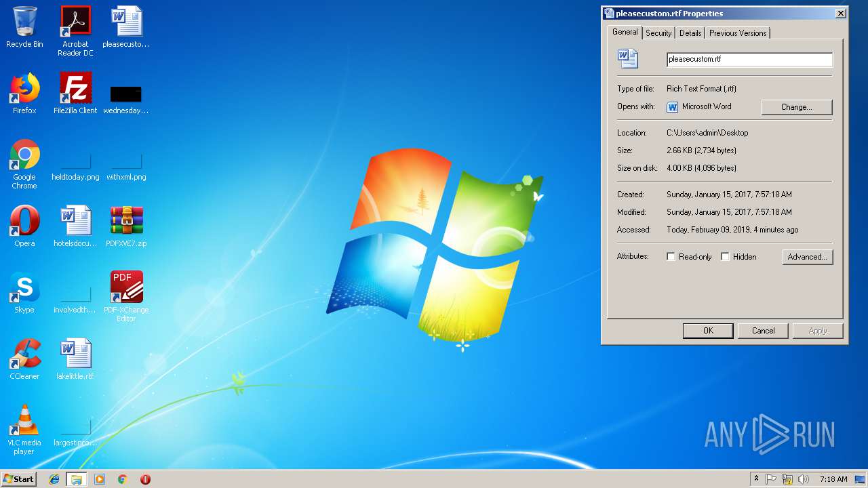Select the PDF-XChange Editor shortcut
868x488 pixels.
click(126, 297)
